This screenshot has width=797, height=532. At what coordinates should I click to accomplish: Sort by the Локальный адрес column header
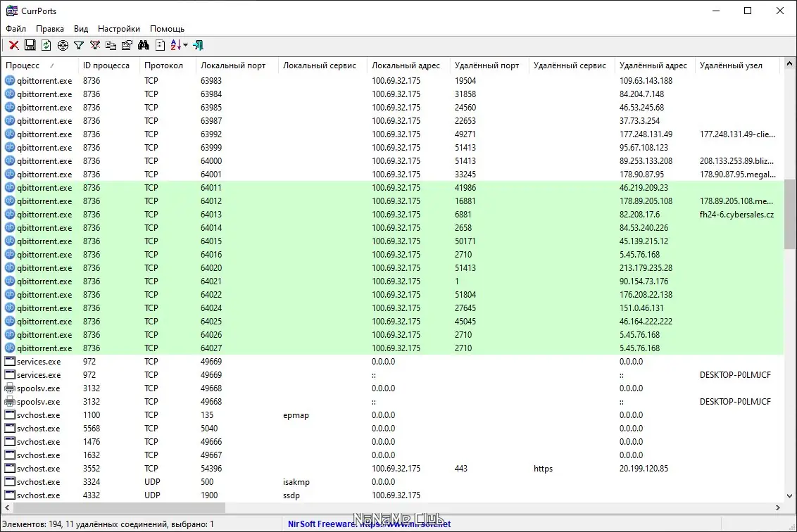click(408, 65)
